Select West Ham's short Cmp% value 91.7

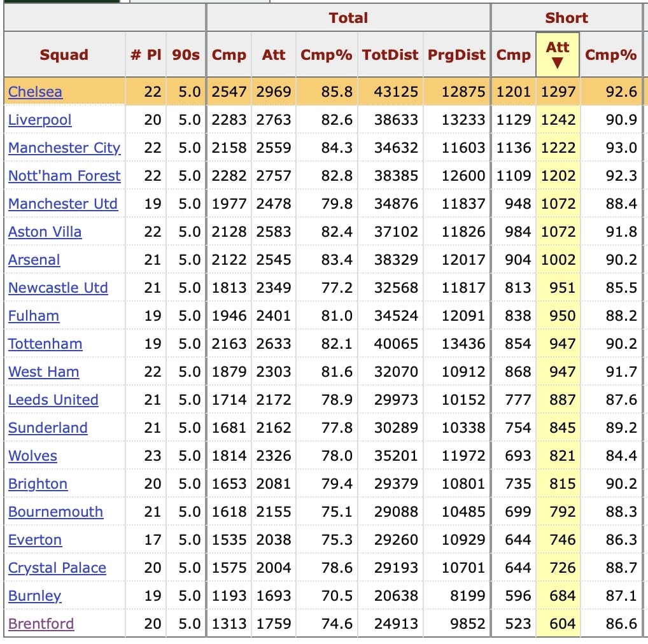[x=621, y=372]
